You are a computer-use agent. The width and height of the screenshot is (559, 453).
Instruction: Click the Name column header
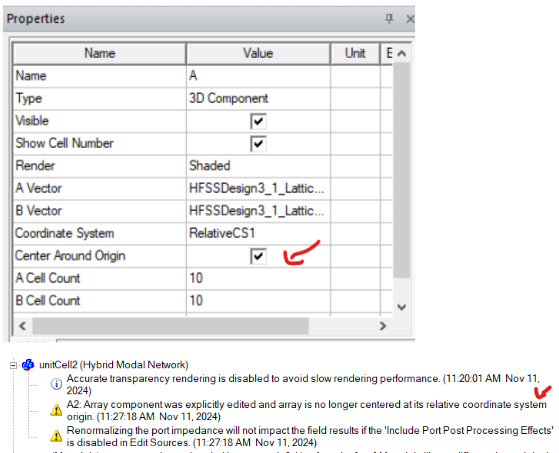point(99,53)
